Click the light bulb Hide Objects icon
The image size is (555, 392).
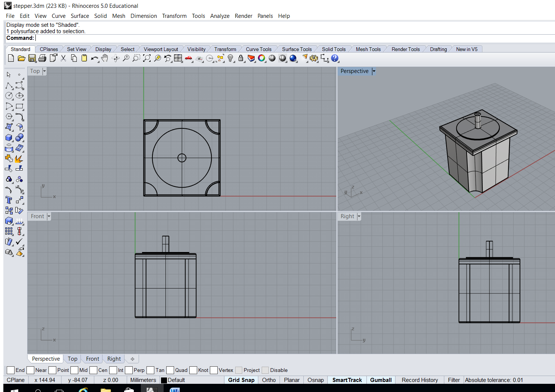point(230,58)
